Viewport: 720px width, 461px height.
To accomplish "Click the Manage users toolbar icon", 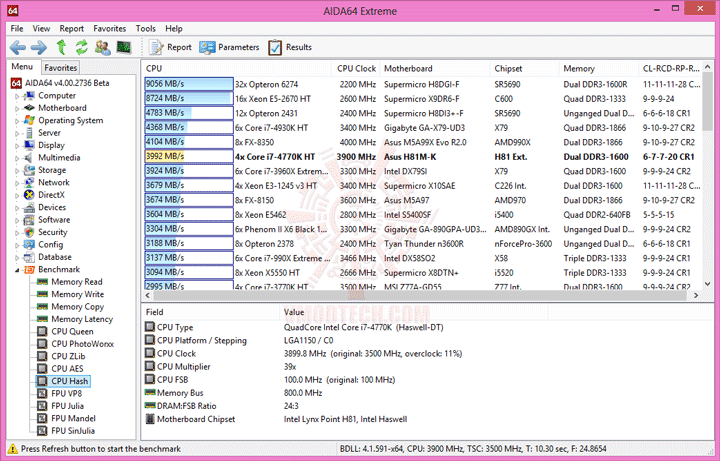I will coord(102,47).
